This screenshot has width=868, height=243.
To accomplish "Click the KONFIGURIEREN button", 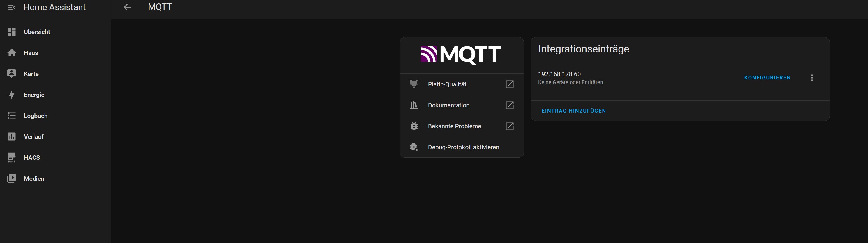I will 767,78.
